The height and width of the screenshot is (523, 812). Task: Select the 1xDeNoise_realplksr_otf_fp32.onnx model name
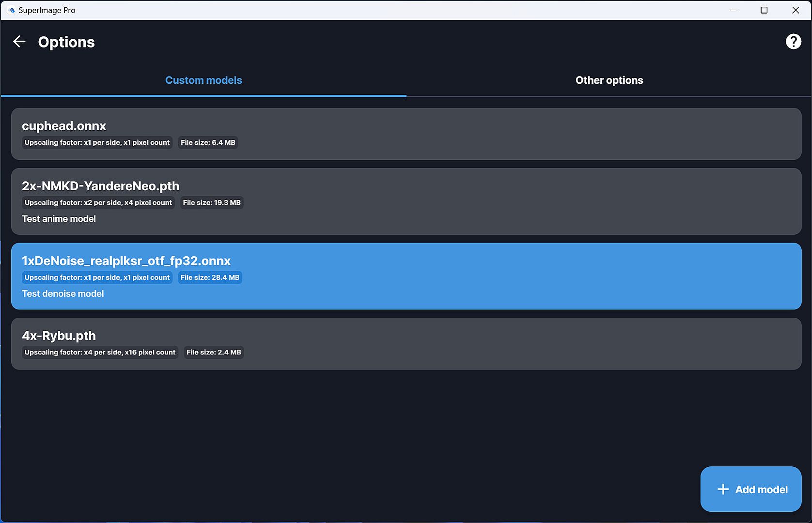[126, 261]
